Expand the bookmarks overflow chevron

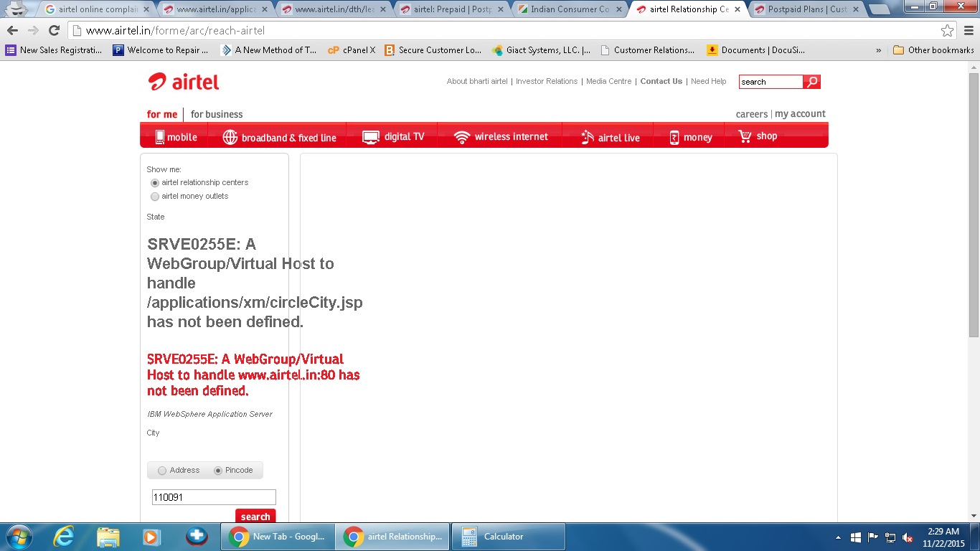pyautogui.click(x=879, y=50)
